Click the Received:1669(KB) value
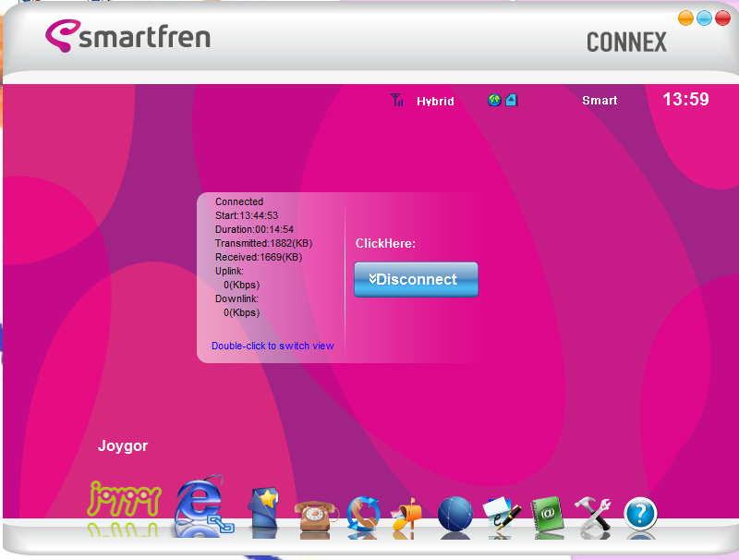Viewport: 739px width, 560px height. click(259, 257)
